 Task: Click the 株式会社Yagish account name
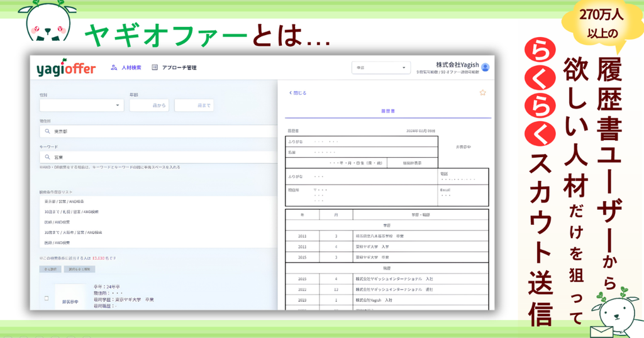click(457, 65)
